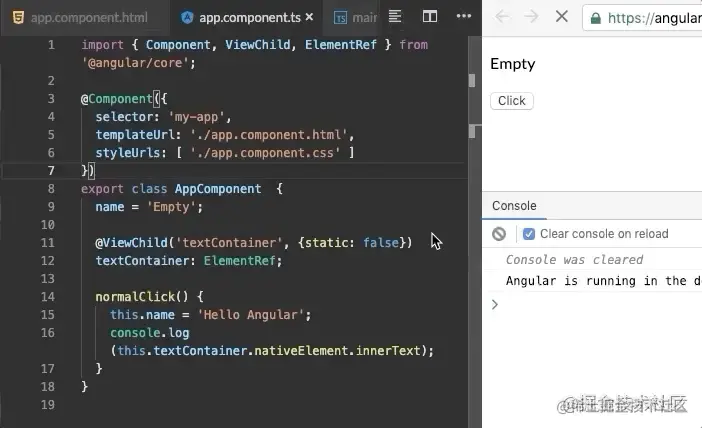Click the @Component decorator on line 3

coord(116,99)
